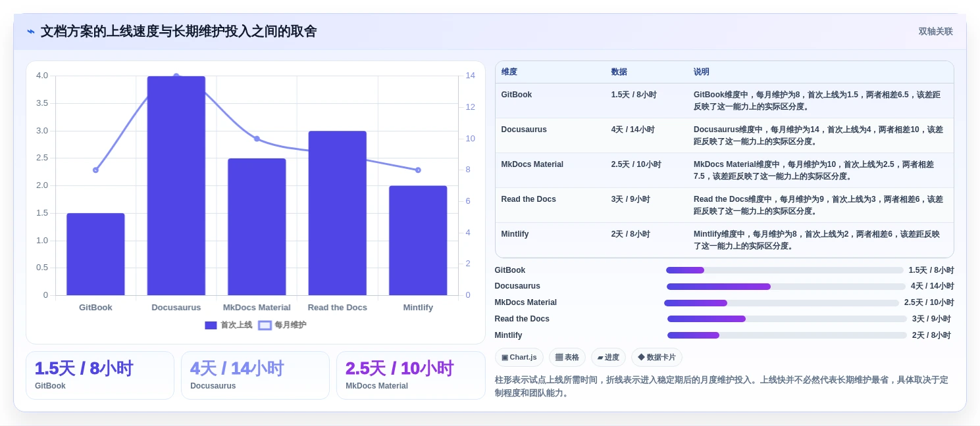Click the MkDocs Material line point

coord(257,139)
